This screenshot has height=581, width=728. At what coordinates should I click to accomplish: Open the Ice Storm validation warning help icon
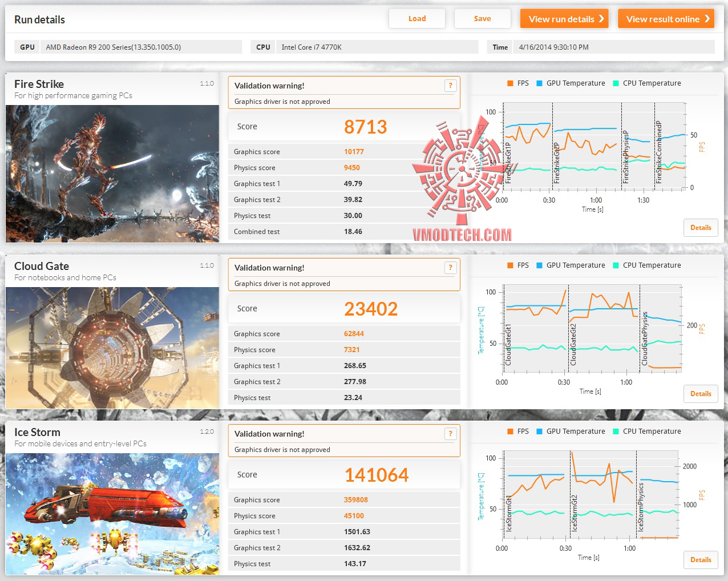coord(451,434)
